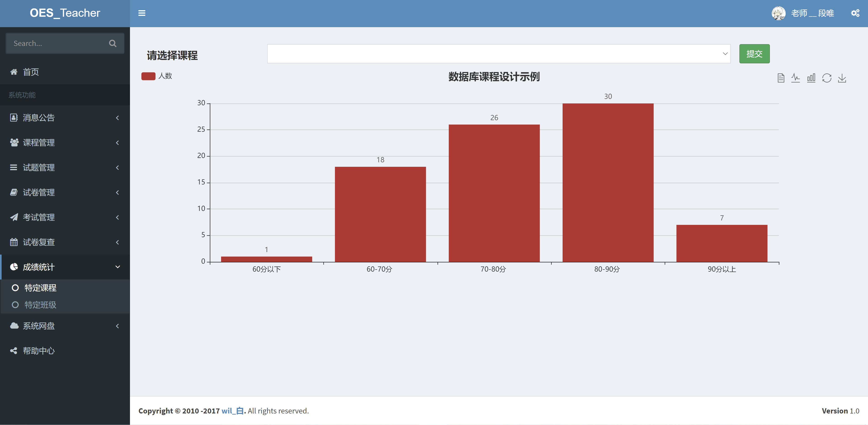Click inside the Search input field
The width and height of the screenshot is (868, 425).
(54, 43)
